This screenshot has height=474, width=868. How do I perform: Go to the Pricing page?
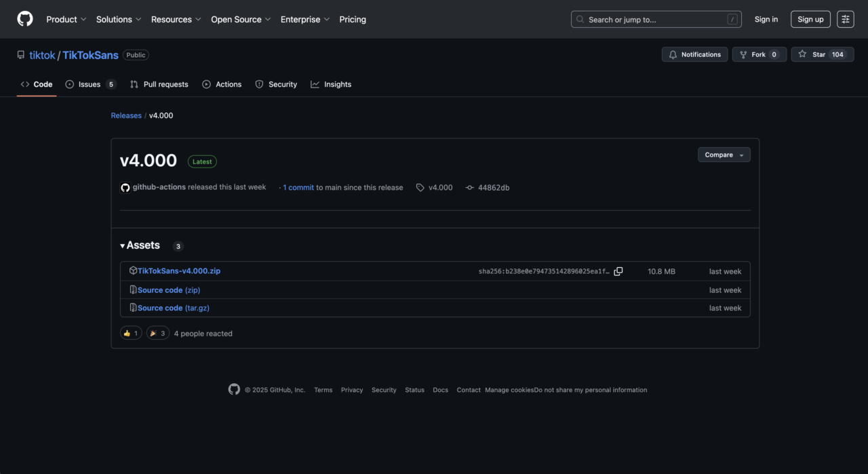pyautogui.click(x=353, y=20)
